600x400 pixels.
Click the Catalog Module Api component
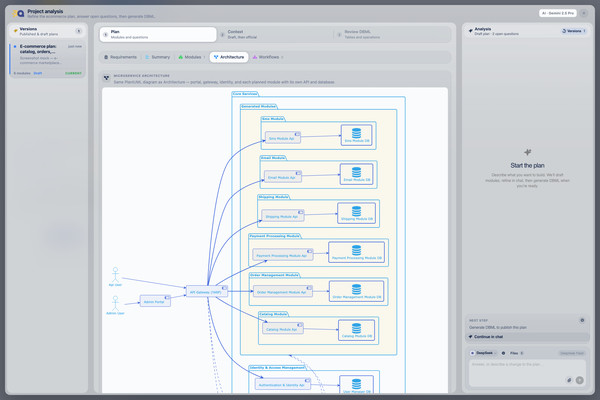coord(283,328)
